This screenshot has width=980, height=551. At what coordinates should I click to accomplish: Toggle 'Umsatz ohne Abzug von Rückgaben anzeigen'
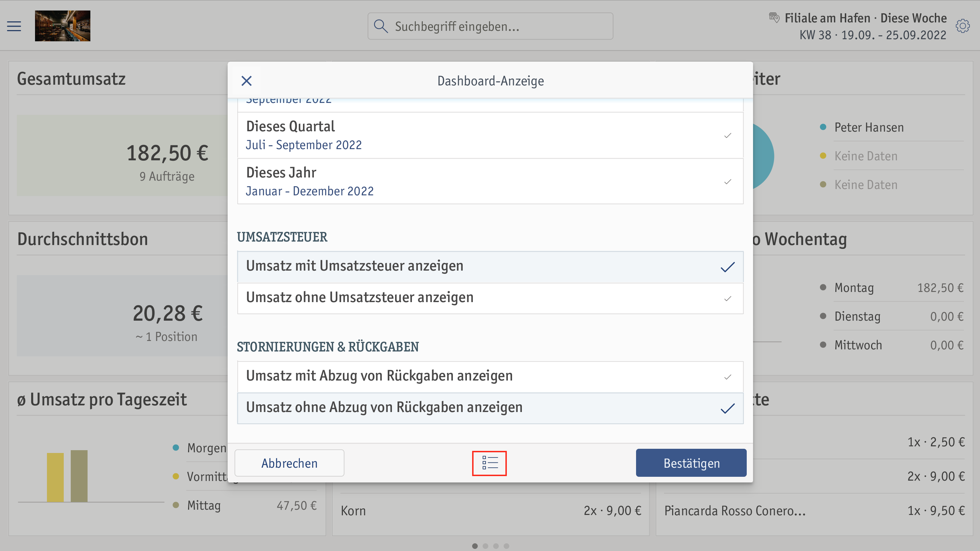(490, 406)
